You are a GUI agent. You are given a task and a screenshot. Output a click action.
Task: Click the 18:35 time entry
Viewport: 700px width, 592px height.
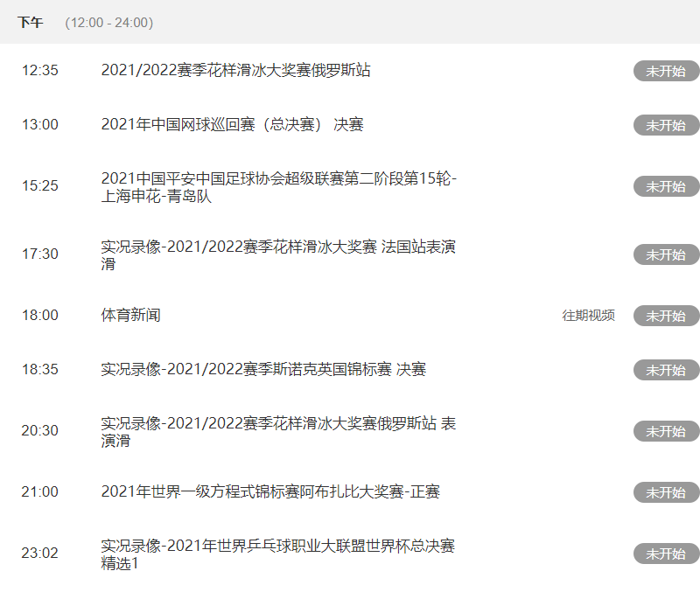coord(40,369)
